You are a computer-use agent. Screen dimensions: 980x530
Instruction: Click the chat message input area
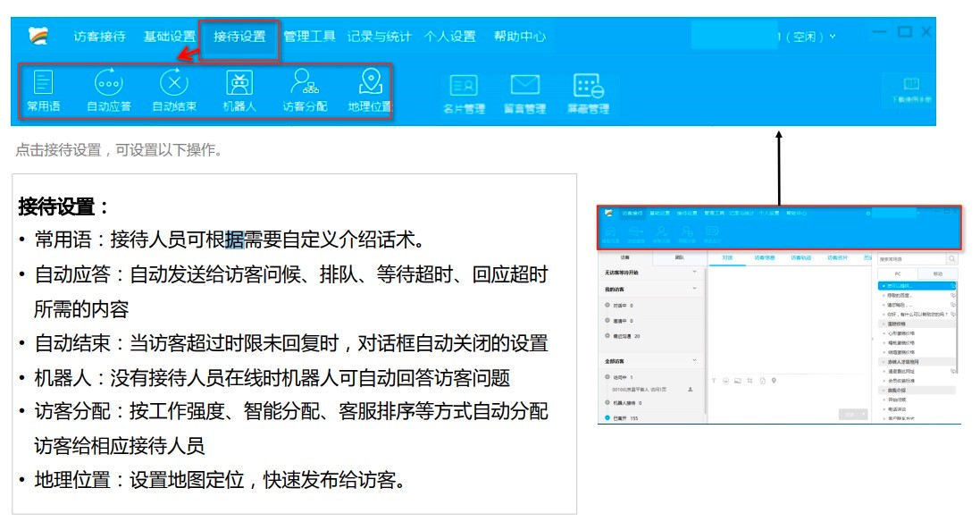pos(789,397)
